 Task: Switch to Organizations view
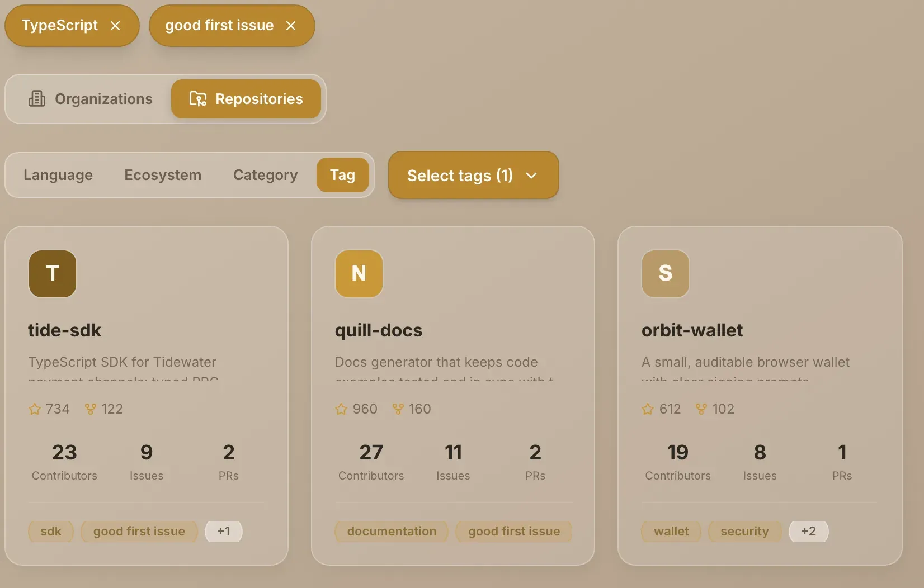pos(91,99)
